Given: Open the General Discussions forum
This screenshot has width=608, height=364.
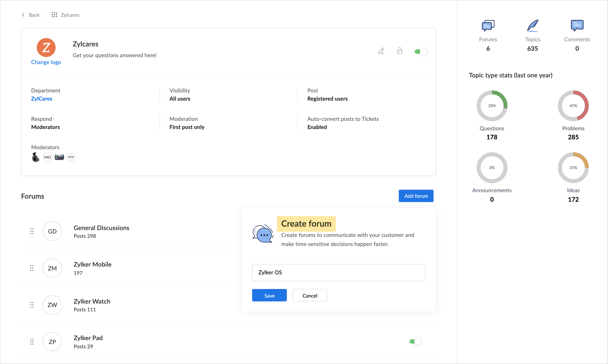Looking at the screenshot, I should click(x=101, y=228).
